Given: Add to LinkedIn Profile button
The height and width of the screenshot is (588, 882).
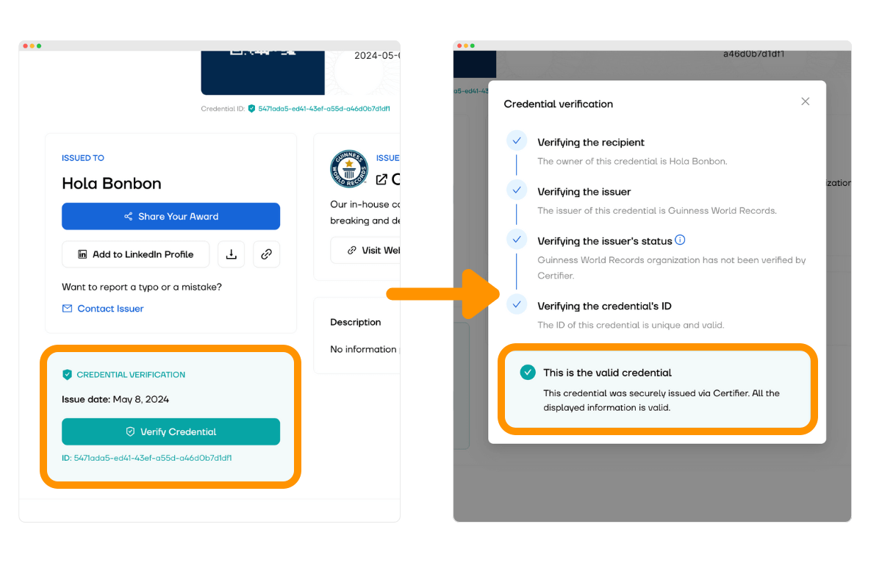Looking at the screenshot, I should pos(135,254).
